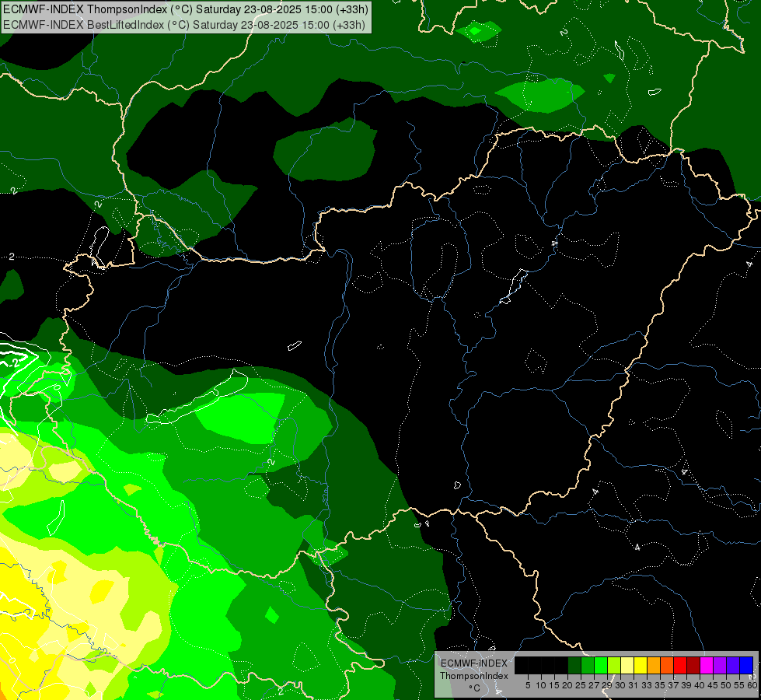761x700 pixels.
Task: Click the legend scale value "29"
Action: (607, 685)
